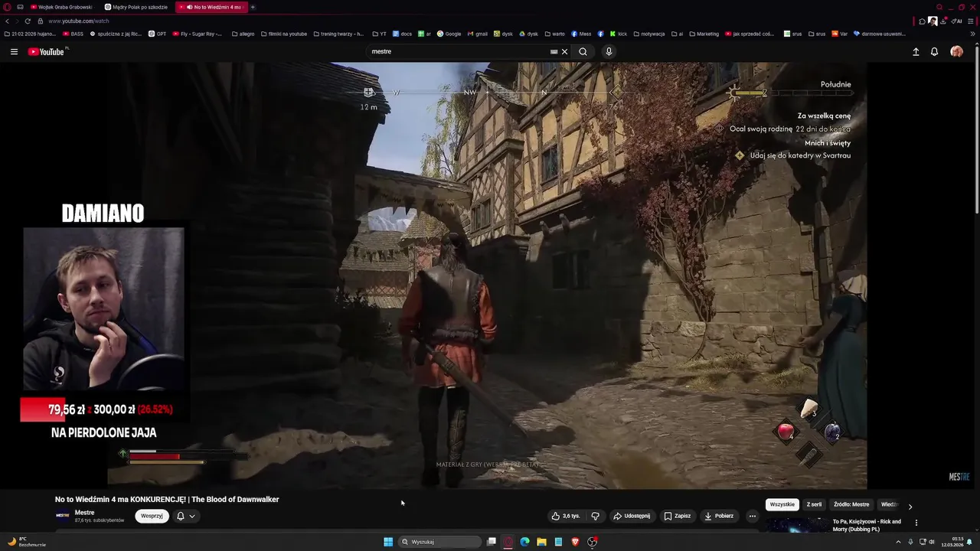This screenshot has width=980, height=551.
Task: Open the YT bookmark folder
Action: [379, 34]
